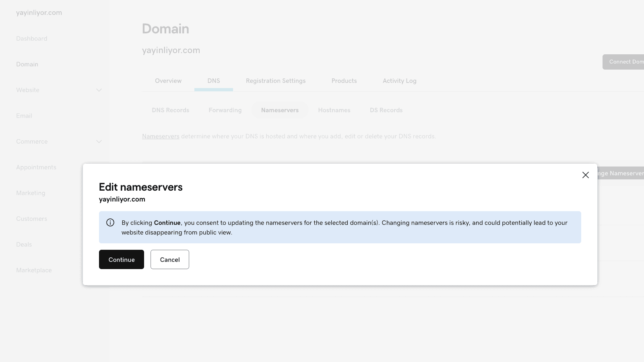Expand the Website sidebar section
Viewport: 644px width, 362px height.
click(99, 90)
